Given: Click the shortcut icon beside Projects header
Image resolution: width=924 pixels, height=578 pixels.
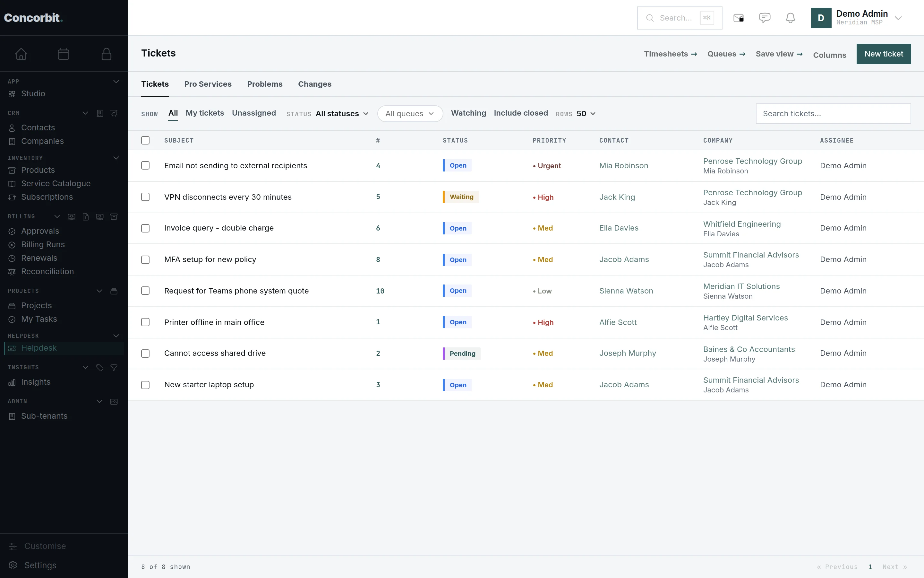Looking at the screenshot, I should (114, 291).
